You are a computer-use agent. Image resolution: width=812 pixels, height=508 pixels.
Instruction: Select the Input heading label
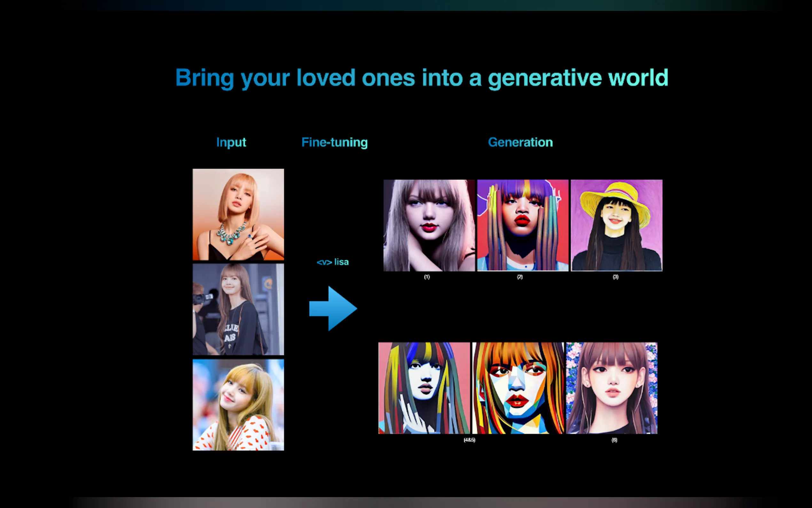click(x=231, y=142)
